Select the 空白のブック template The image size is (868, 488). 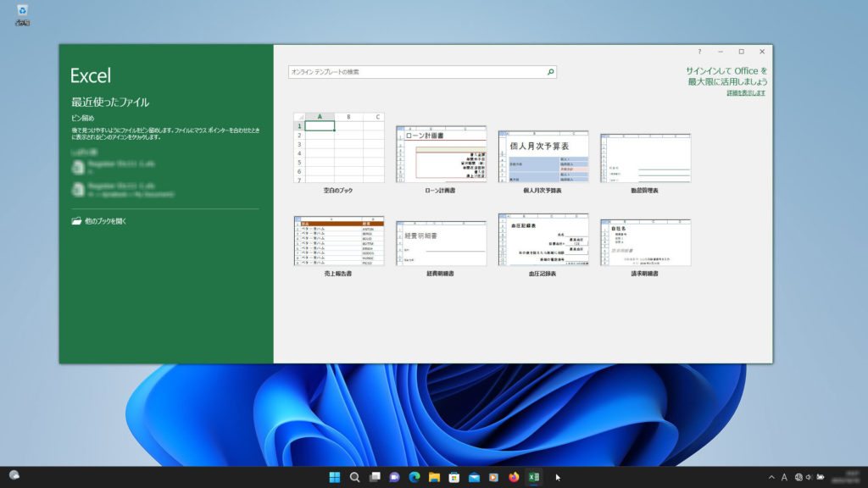tap(338, 147)
